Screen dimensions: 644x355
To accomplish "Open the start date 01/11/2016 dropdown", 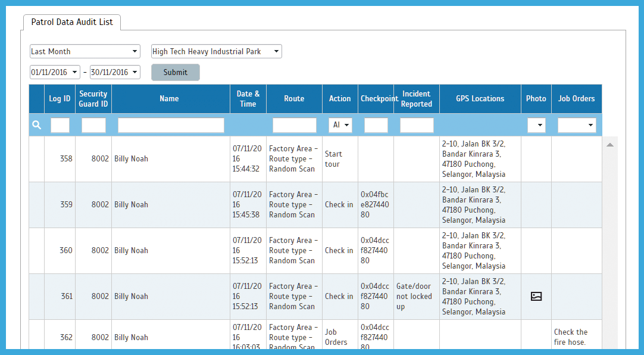I will pyautogui.click(x=55, y=72).
